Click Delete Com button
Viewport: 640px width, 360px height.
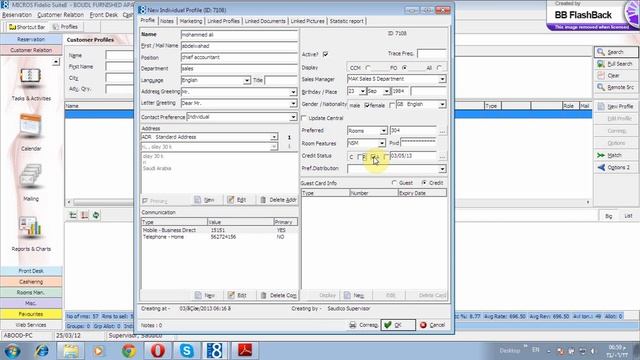tap(278, 295)
